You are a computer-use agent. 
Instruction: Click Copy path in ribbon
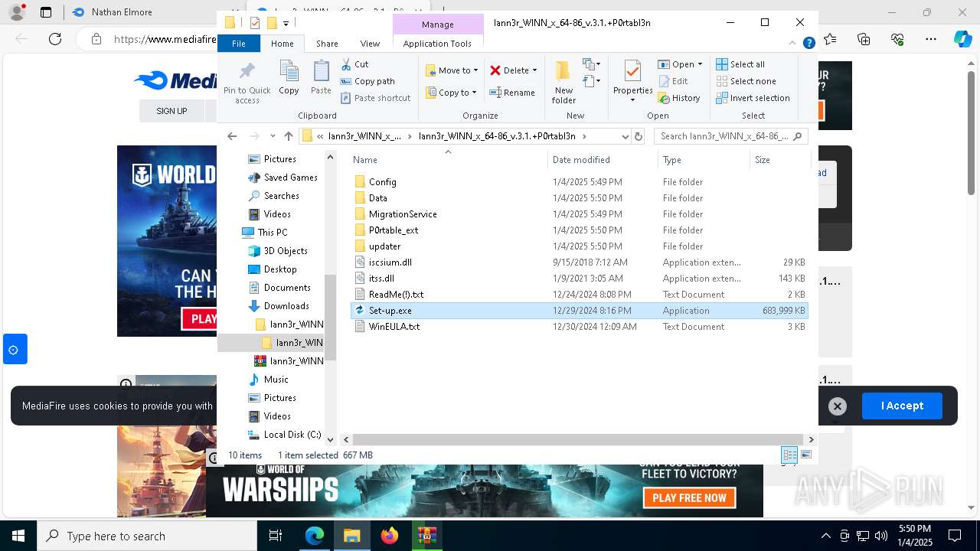click(x=367, y=81)
